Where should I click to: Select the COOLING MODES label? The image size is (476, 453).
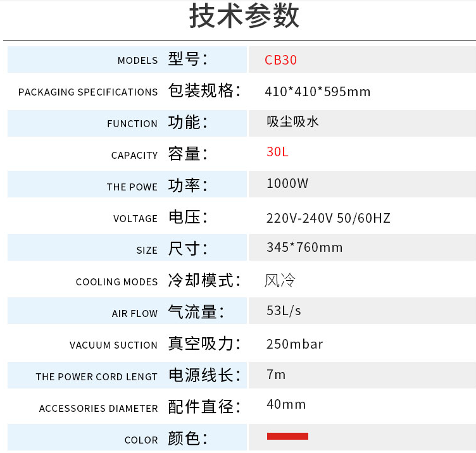click(116, 282)
